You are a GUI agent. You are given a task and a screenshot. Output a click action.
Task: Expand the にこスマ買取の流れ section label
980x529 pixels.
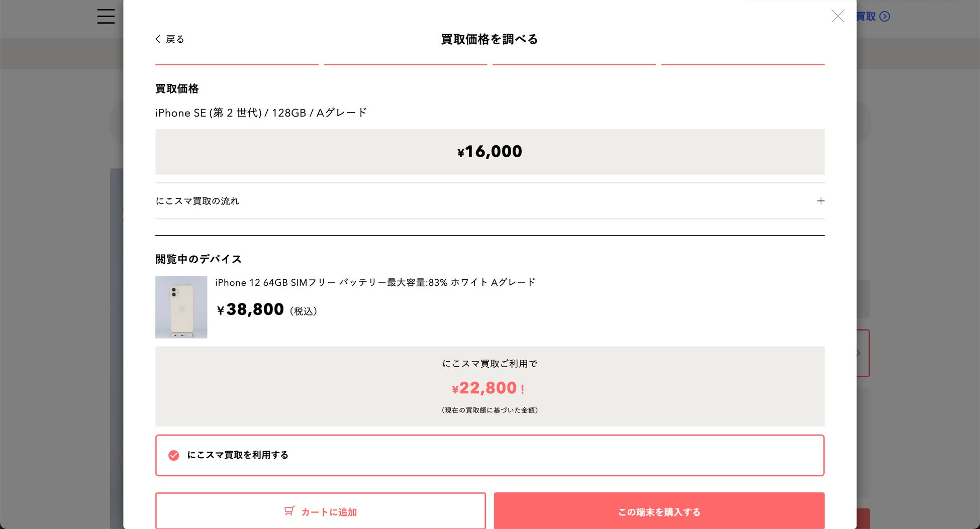coord(198,201)
